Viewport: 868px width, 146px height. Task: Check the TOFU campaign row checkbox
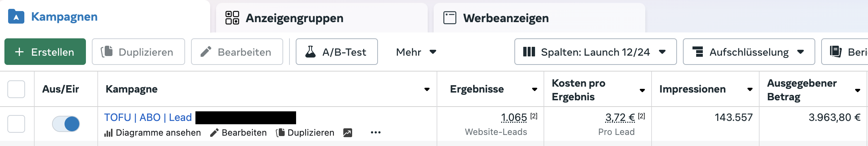(16, 124)
